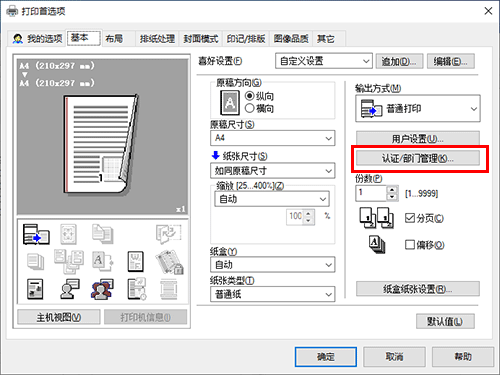The height and width of the screenshot is (375, 500).
Task: Open the 缩放 自动 dropdown
Action: point(272,199)
